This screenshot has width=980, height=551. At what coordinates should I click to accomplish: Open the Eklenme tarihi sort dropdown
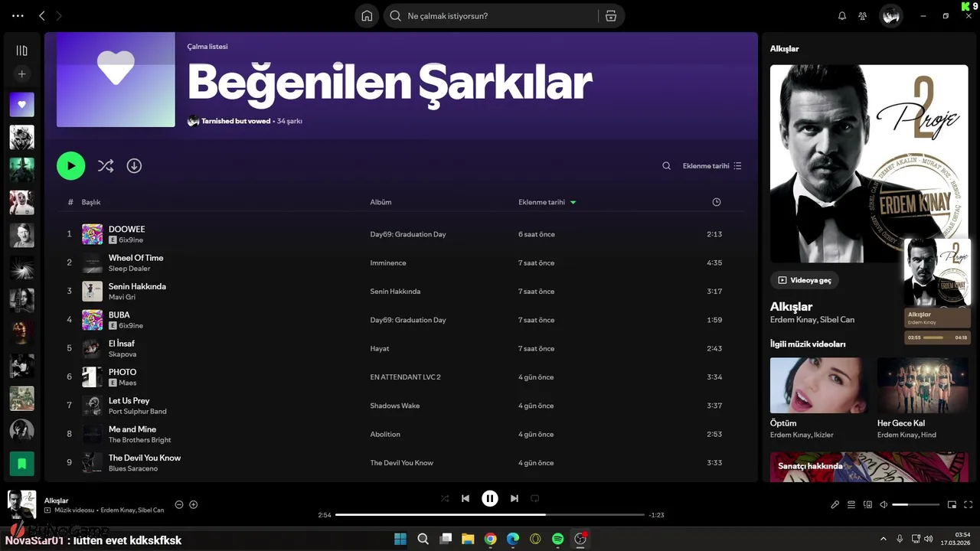712,166
